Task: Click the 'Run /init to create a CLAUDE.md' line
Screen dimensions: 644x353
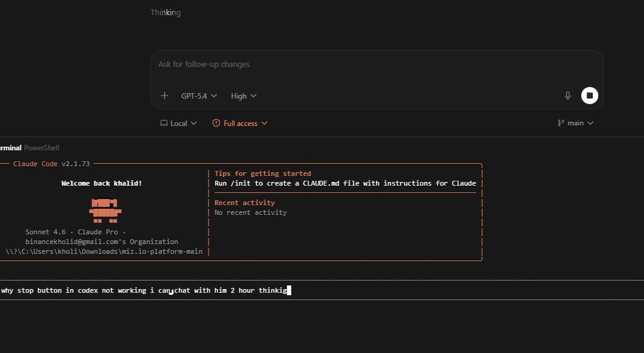Action: tap(345, 183)
